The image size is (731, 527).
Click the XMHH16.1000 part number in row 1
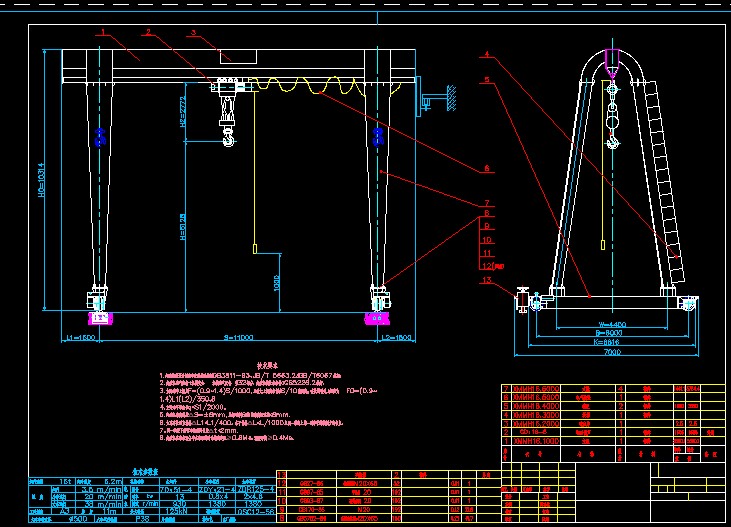[x=536, y=441]
